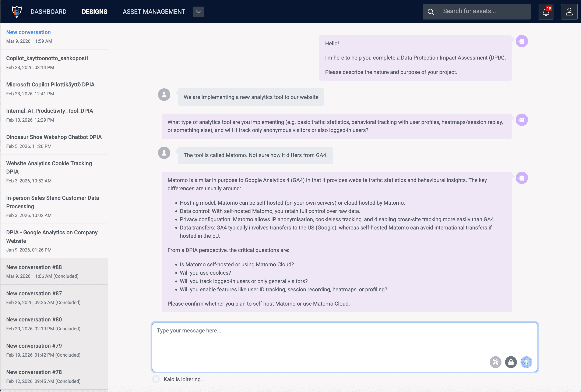Open concluded New conversation #78

point(54,376)
